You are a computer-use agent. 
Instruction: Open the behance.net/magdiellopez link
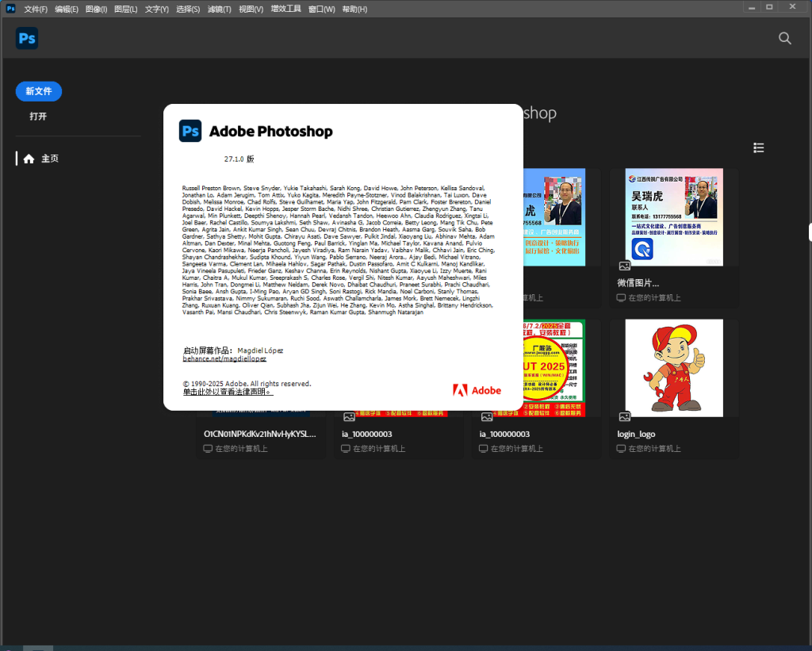pyautogui.click(x=224, y=358)
